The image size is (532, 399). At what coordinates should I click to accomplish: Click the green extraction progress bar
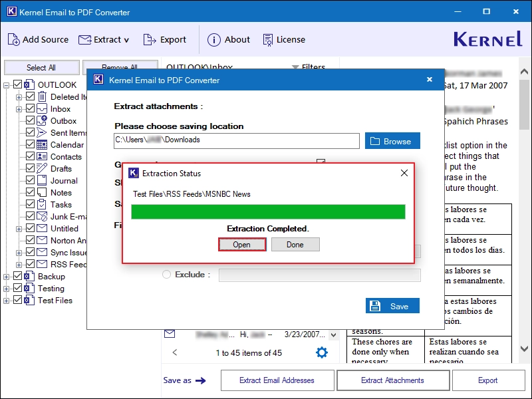coord(268,211)
